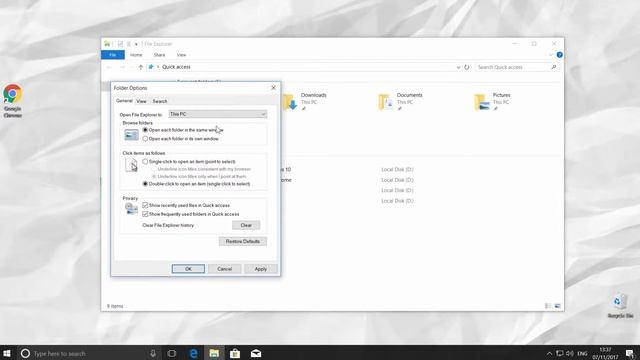Open Share ribbon tab
The width and height of the screenshot is (640, 360).
pyautogui.click(x=159, y=55)
